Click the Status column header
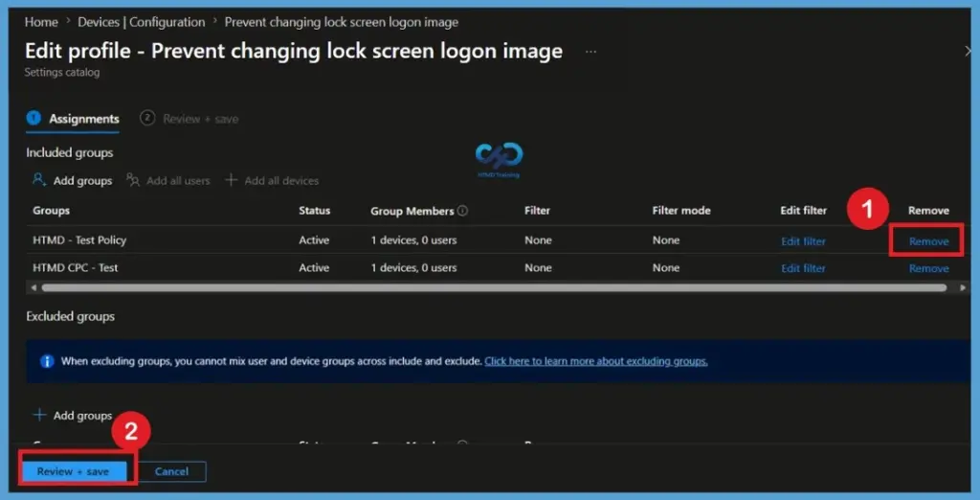This screenshot has height=500, width=980. (314, 211)
